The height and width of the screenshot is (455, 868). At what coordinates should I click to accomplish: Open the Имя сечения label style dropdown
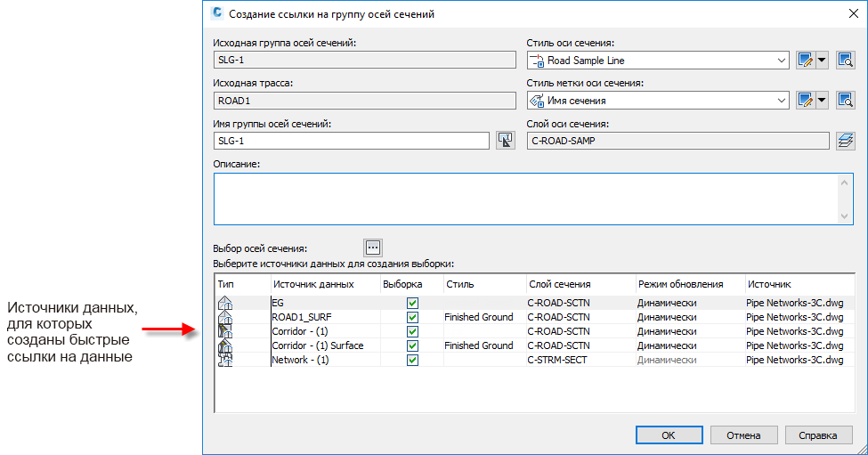click(x=781, y=101)
